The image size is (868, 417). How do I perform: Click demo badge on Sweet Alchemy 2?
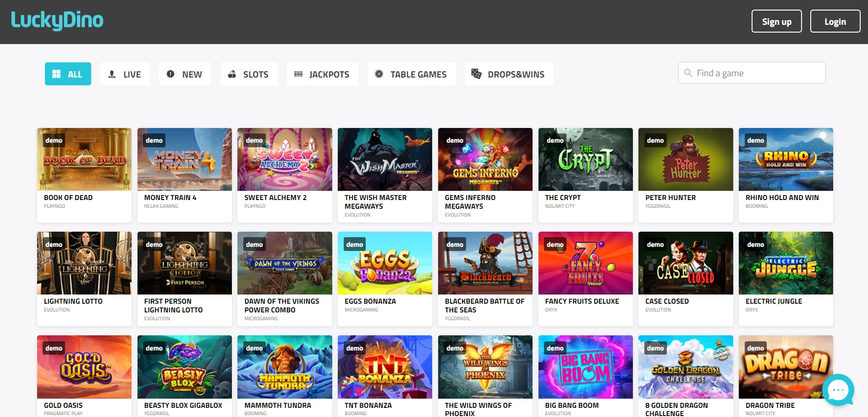(254, 140)
